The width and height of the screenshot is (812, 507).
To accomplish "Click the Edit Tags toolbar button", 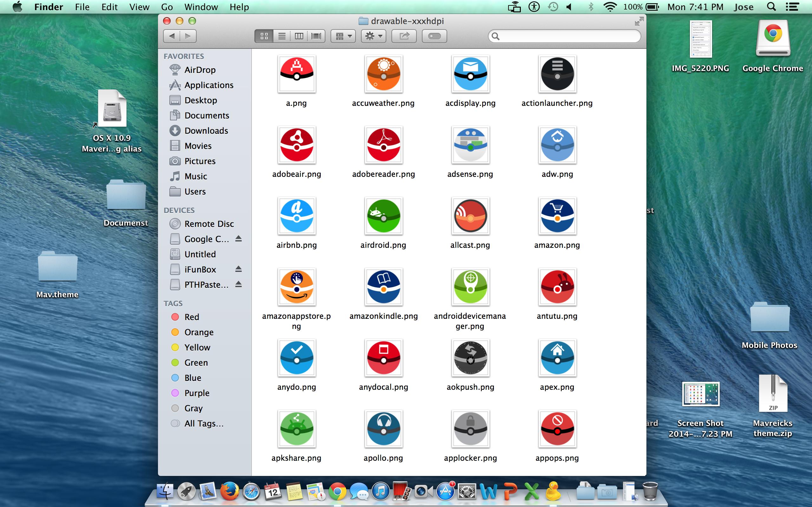I will click(434, 36).
